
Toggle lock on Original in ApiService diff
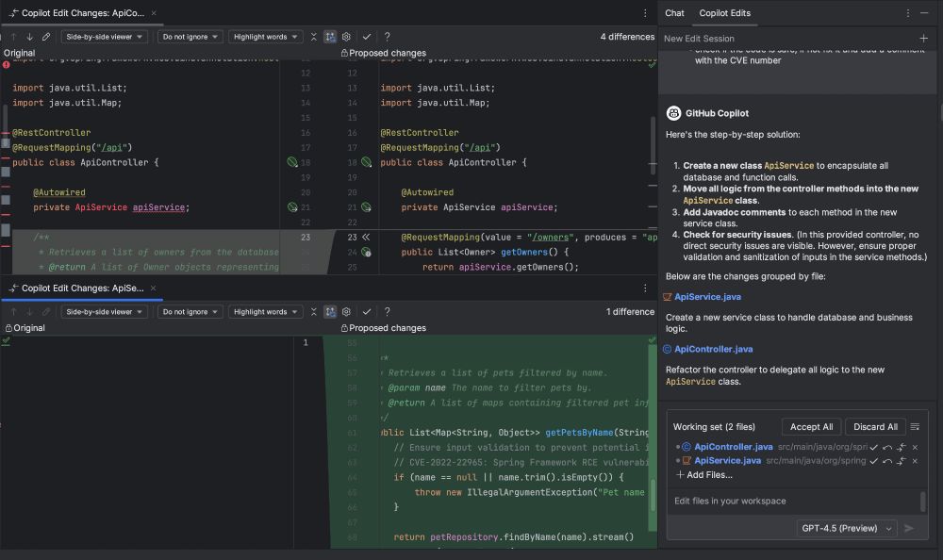click(x=8, y=328)
